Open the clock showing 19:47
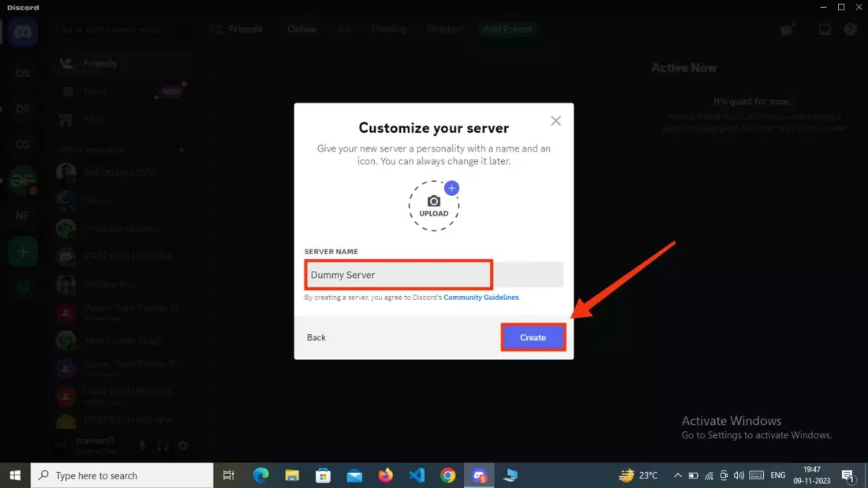868x488 pixels. [x=811, y=475]
